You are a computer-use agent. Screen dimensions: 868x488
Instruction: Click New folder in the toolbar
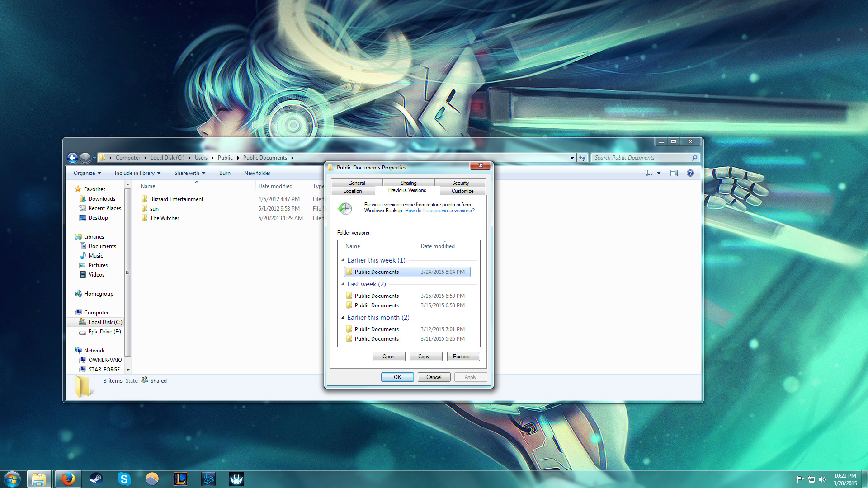point(257,173)
